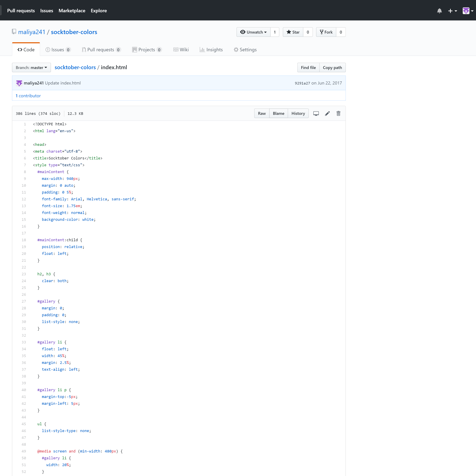Switch to the Code tab
The image size is (476, 476).
click(26, 50)
